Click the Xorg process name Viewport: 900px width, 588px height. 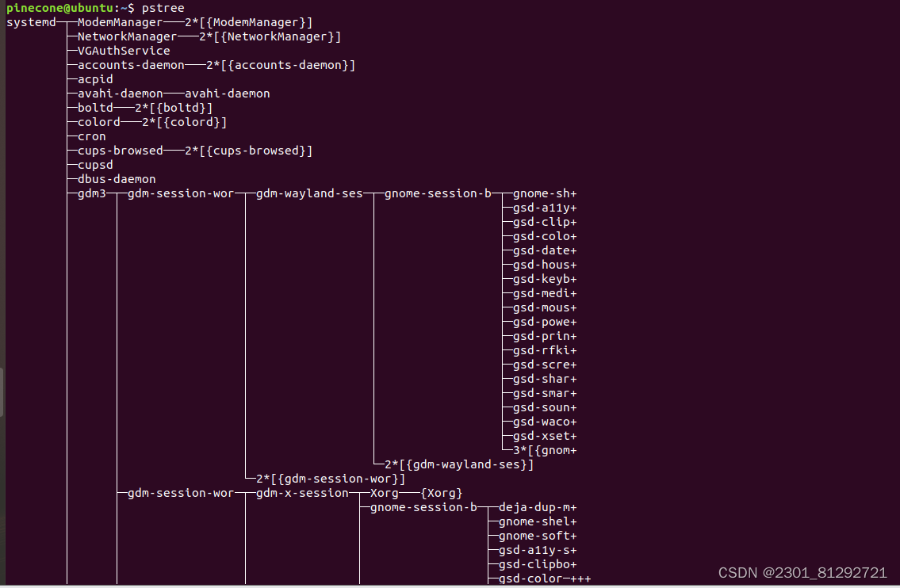(384, 494)
